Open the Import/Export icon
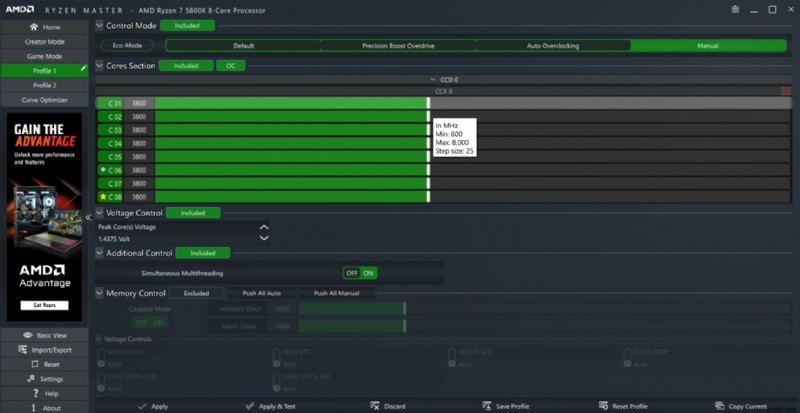Viewport: 800px width, 413px height. pos(22,350)
